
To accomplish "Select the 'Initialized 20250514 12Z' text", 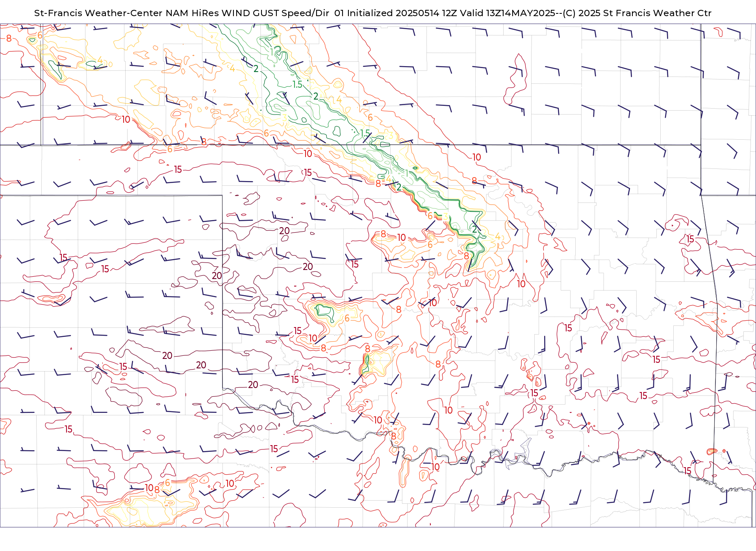I will [x=402, y=13].
